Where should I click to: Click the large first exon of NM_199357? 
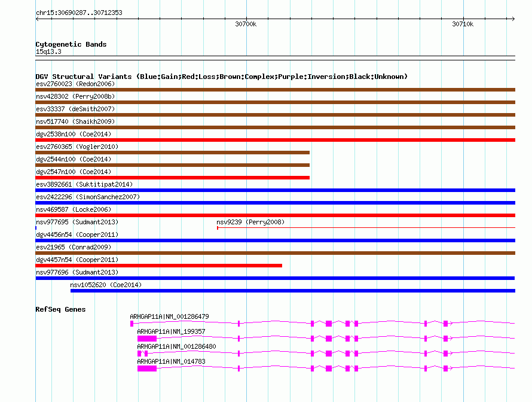click(x=147, y=339)
